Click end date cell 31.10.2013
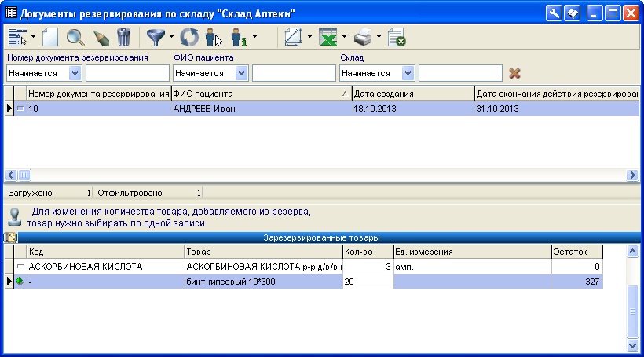This screenshot has height=357, width=644. [x=557, y=109]
